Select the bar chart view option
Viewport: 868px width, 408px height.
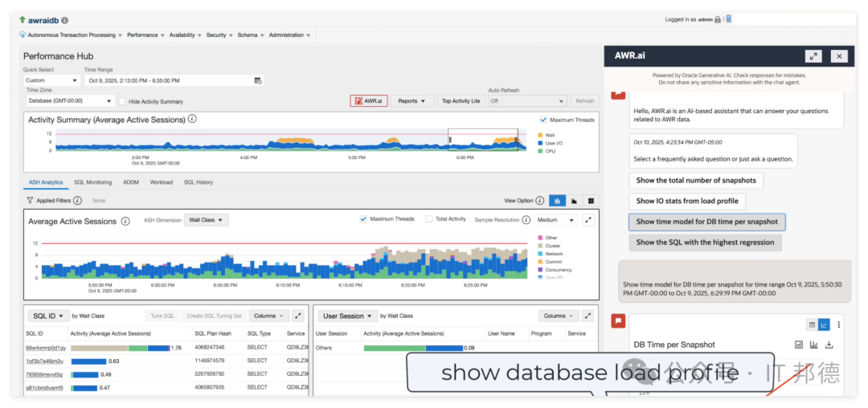(x=558, y=201)
